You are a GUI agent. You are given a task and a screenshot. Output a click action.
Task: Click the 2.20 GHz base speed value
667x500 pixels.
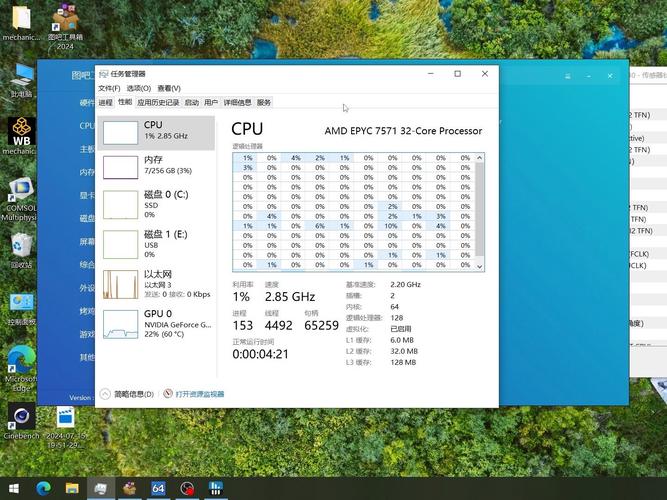point(405,284)
